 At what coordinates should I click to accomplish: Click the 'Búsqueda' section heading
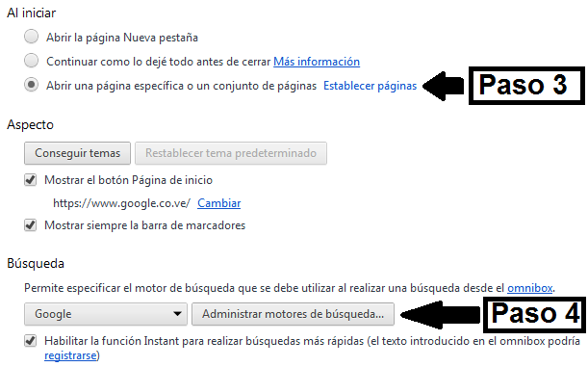pyautogui.click(x=36, y=263)
